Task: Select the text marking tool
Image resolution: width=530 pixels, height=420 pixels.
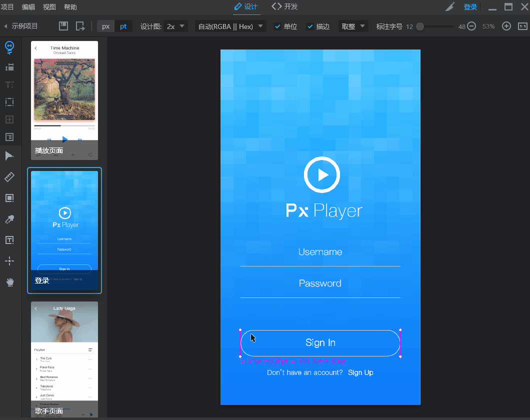Action: coord(9,84)
